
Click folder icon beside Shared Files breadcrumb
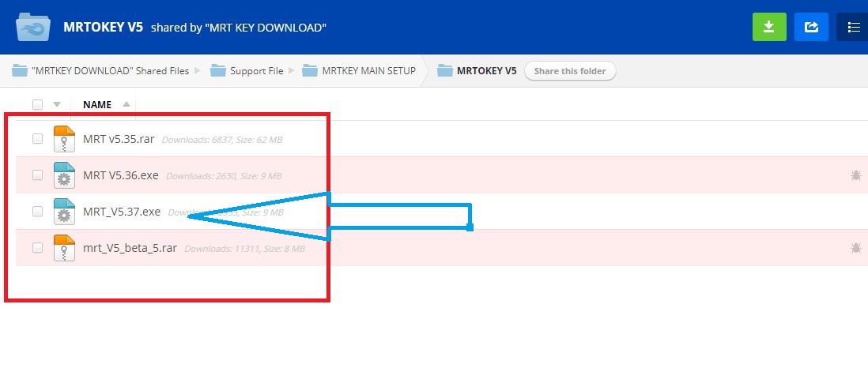[20, 71]
